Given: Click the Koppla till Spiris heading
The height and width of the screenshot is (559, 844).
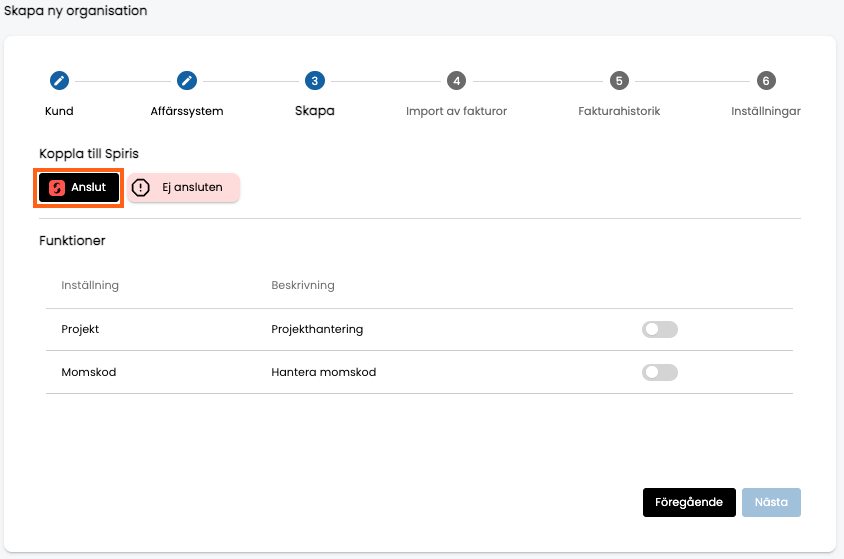Looking at the screenshot, I should pyautogui.click(x=89, y=154).
